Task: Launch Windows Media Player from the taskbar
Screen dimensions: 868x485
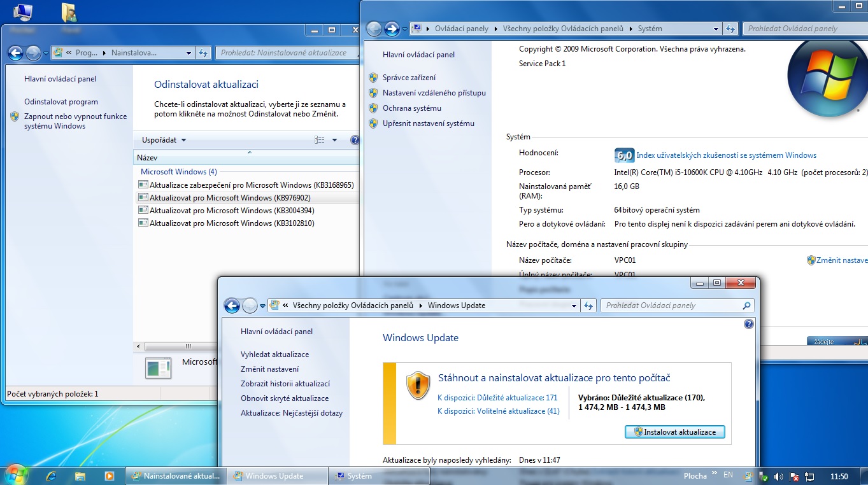Action: click(x=109, y=475)
